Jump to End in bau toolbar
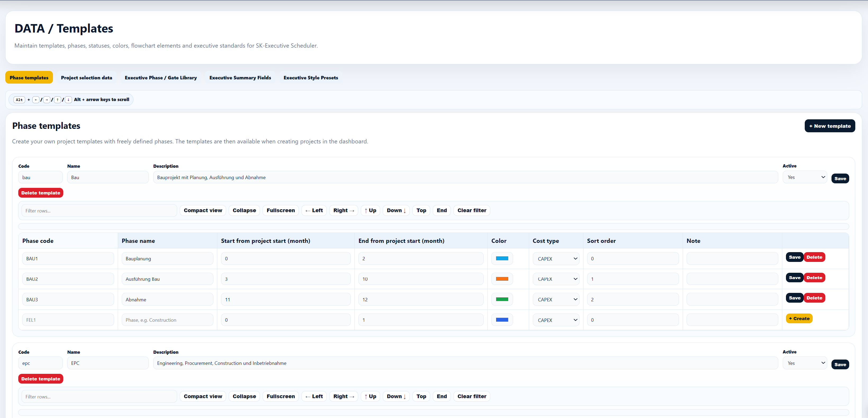The image size is (868, 418). [x=442, y=210]
